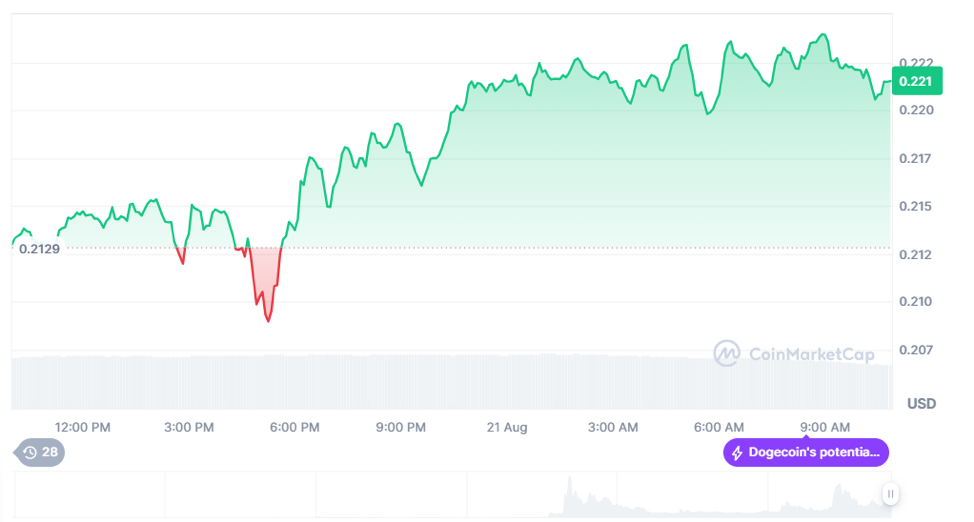The image size is (974, 522).
Task: Click the 0.210 price axis label
Action: tap(916, 302)
